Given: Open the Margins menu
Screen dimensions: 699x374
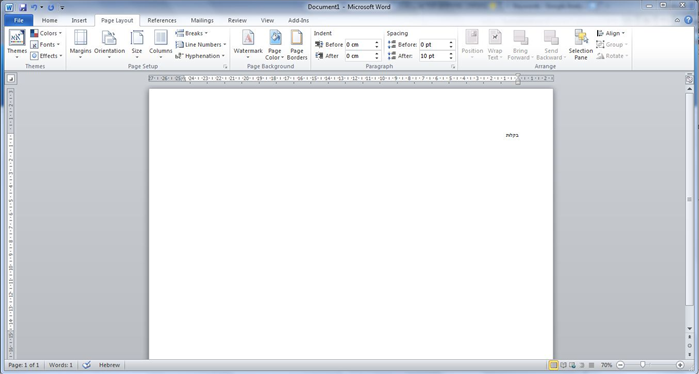Looking at the screenshot, I should point(80,44).
